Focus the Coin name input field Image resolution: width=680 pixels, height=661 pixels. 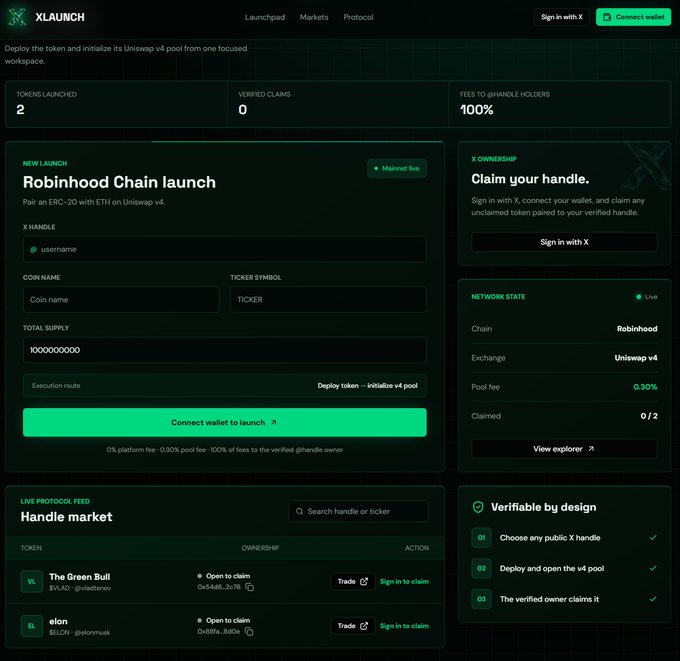[x=121, y=299]
